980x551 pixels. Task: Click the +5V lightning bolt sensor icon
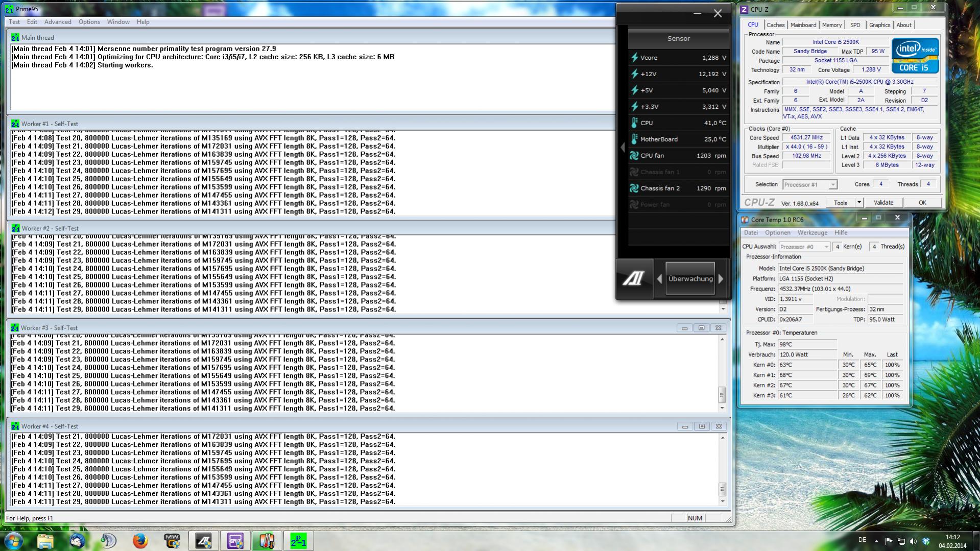634,90
